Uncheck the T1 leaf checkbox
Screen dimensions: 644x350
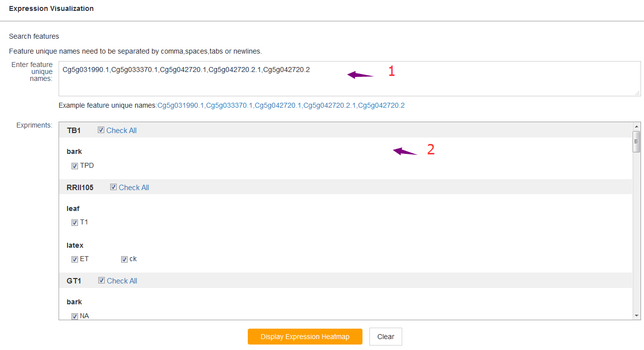point(74,222)
